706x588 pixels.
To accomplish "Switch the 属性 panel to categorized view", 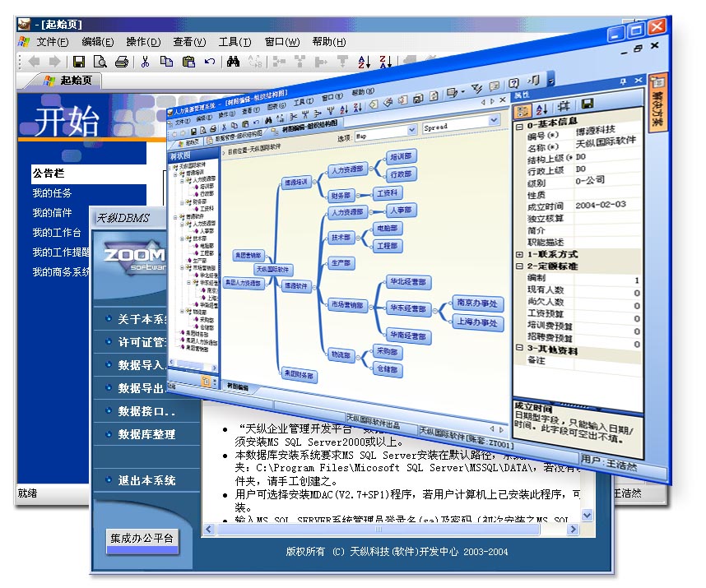I will 523,111.
